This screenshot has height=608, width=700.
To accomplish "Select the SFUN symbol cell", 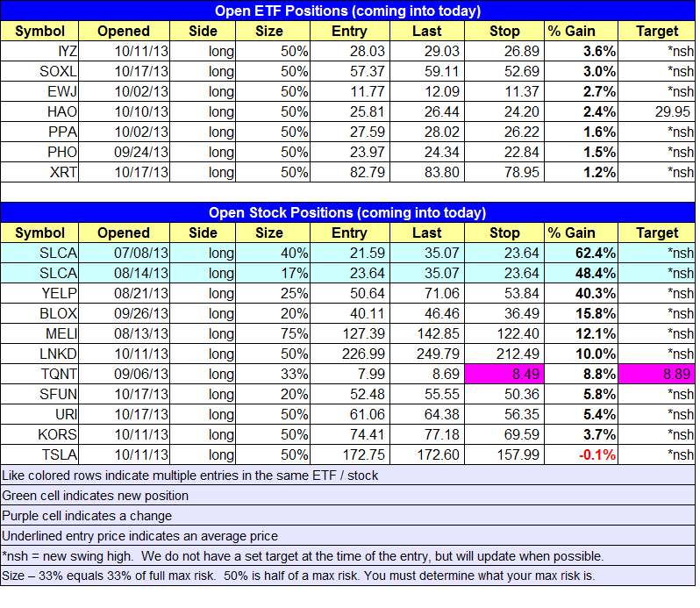I will pos(39,394).
